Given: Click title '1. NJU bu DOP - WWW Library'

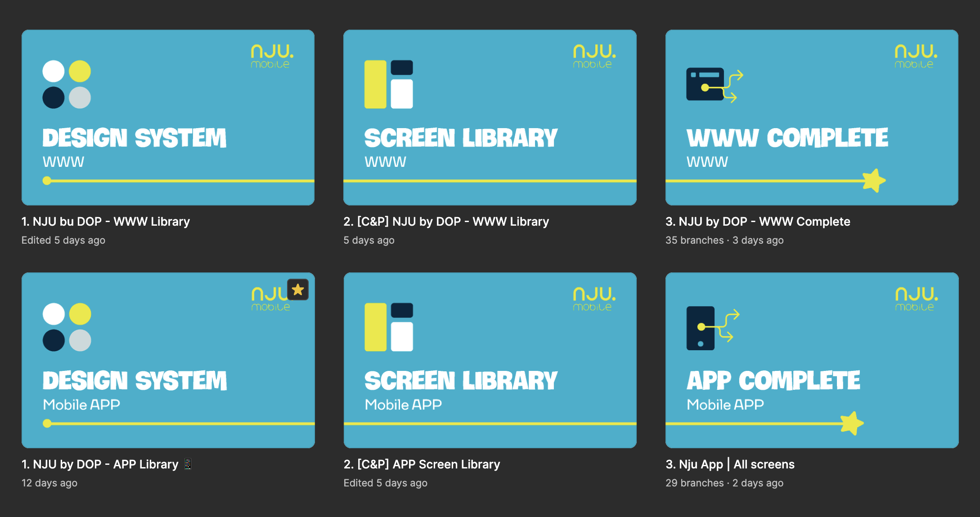Looking at the screenshot, I should click(x=106, y=222).
